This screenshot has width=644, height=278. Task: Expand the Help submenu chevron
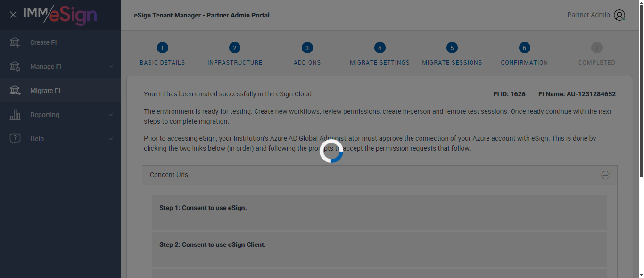[110, 139]
